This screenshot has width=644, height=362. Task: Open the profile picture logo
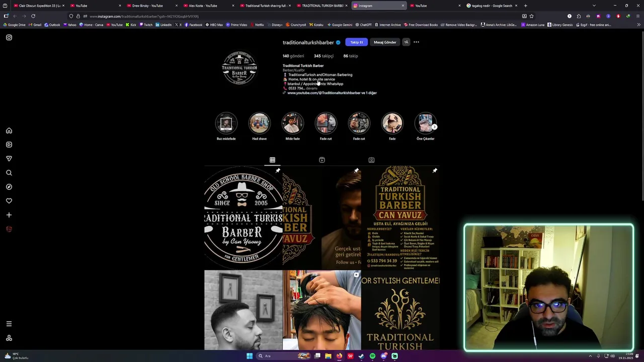239,67
